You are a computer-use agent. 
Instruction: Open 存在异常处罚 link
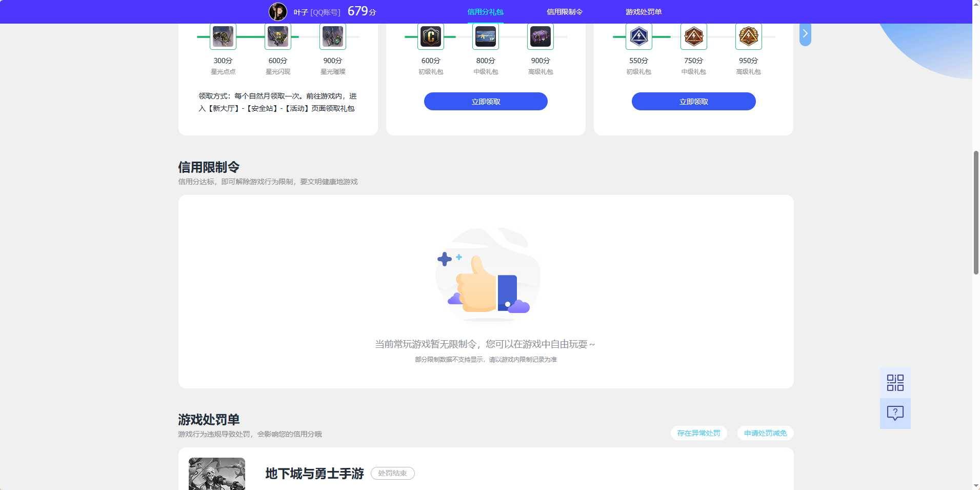click(698, 433)
